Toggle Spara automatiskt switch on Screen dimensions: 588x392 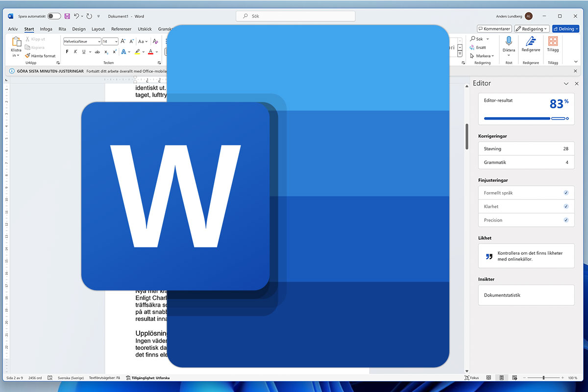(54, 16)
